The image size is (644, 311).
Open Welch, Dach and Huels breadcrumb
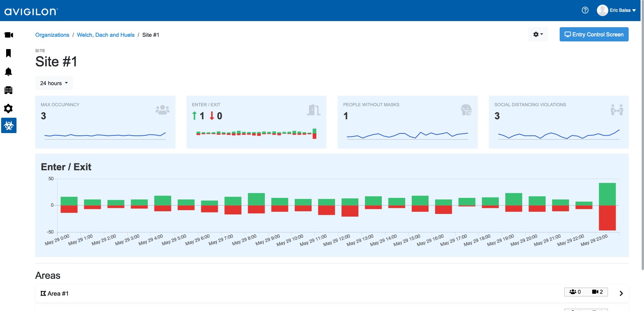pos(105,35)
